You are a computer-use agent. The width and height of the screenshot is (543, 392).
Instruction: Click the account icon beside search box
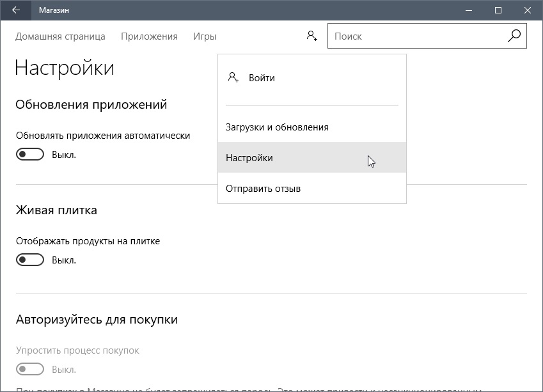[311, 36]
